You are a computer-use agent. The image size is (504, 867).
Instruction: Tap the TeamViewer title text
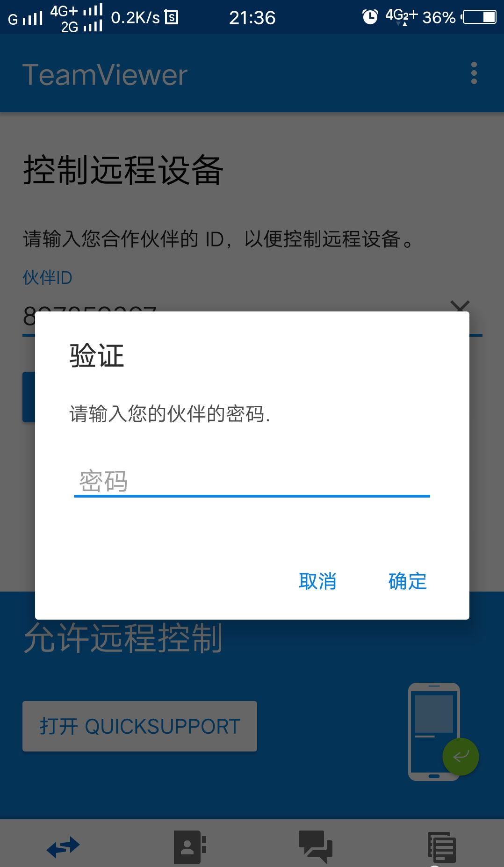[x=105, y=75]
